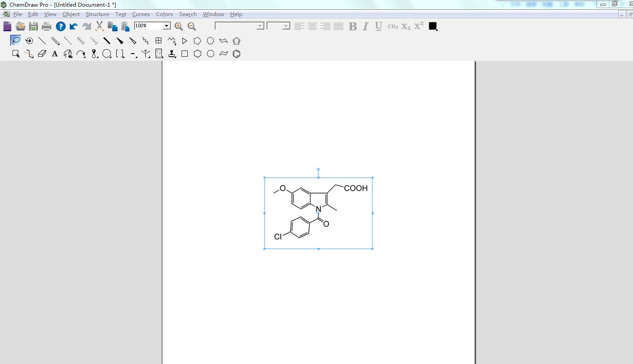Open the Structure menu
This screenshot has height=364, width=633.
coord(97,14)
